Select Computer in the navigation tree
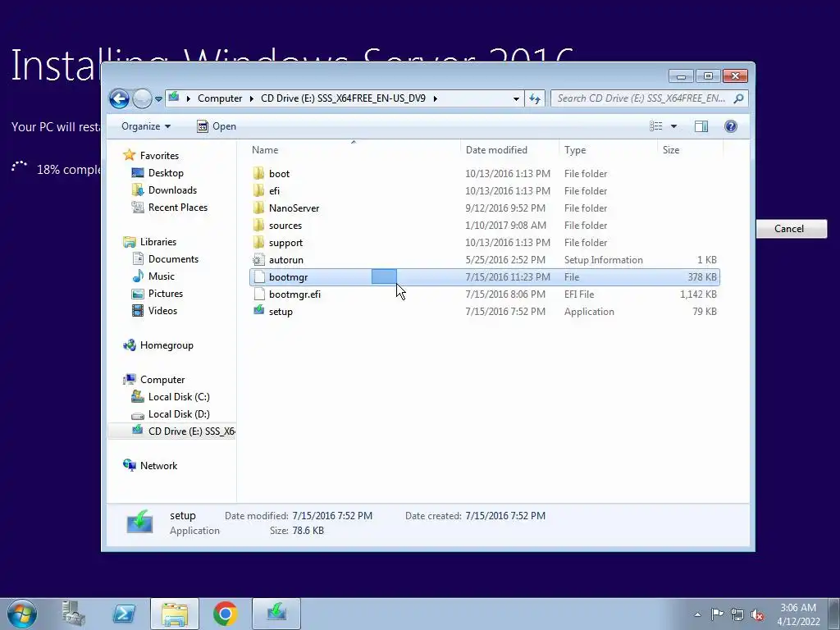The image size is (840, 630). 162,379
